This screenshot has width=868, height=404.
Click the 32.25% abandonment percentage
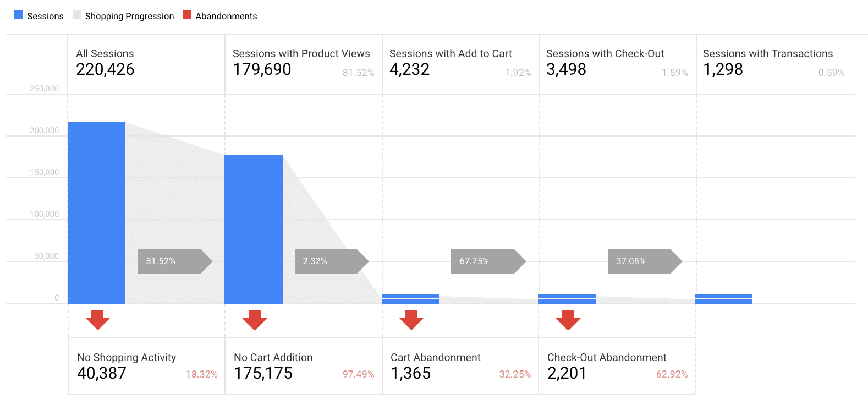coord(515,374)
